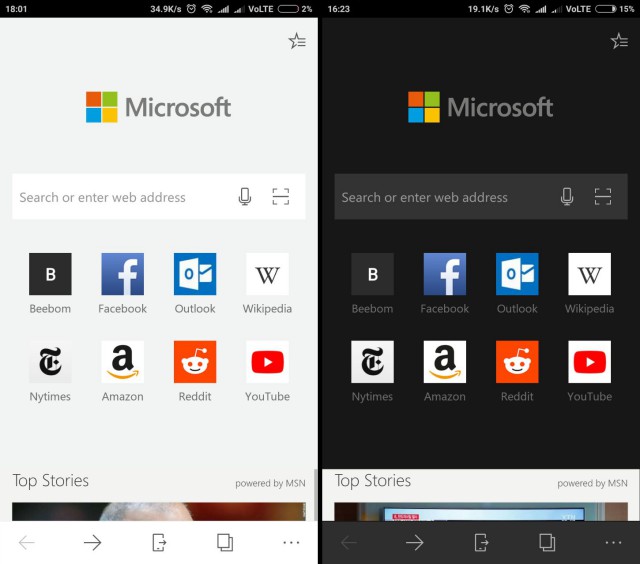Tap powered by MSN in light theme
This screenshot has width=640, height=564.
pos(270,483)
